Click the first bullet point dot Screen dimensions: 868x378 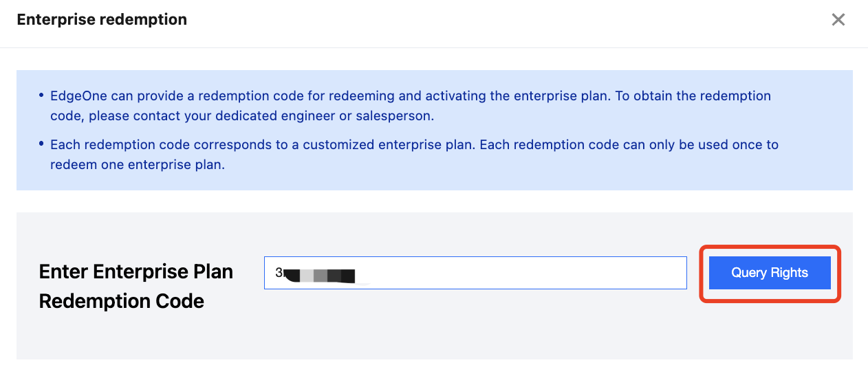click(41, 96)
